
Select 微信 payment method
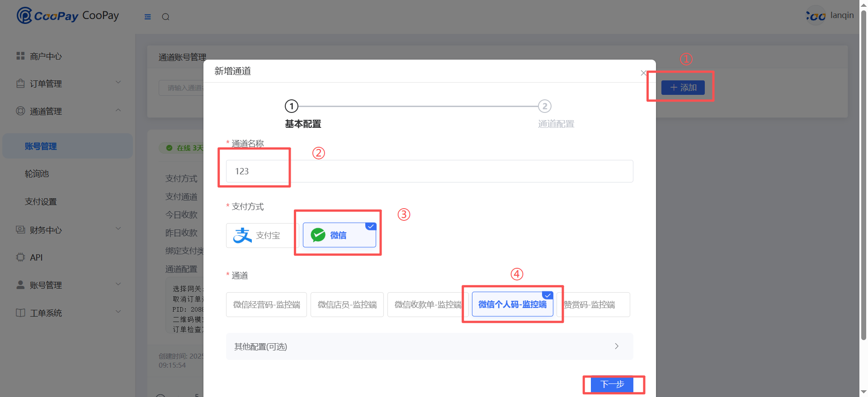click(339, 235)
